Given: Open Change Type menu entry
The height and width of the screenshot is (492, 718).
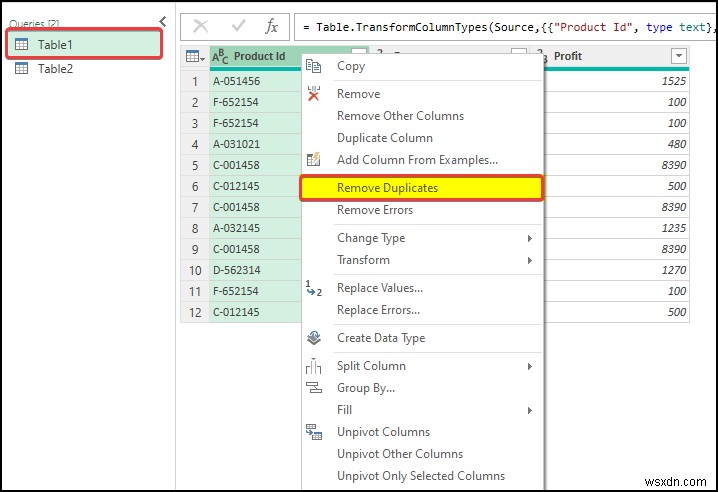Looking at the screenshot, I should (x=371, y=238).
